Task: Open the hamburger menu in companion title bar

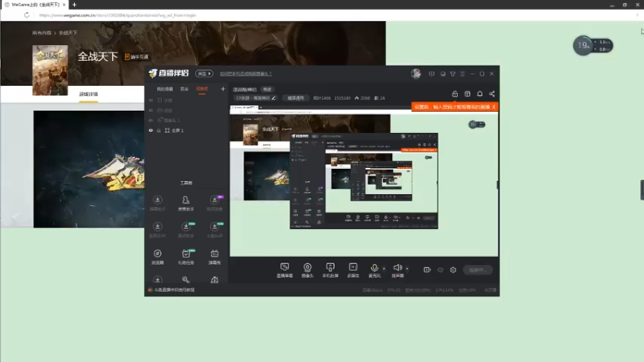Action: point(462,74)
